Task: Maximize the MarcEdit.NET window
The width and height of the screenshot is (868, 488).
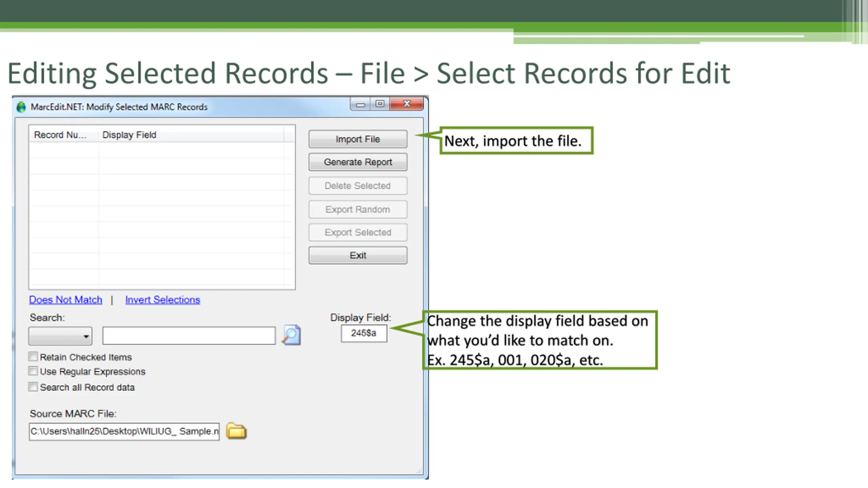Action: (380, 104)
